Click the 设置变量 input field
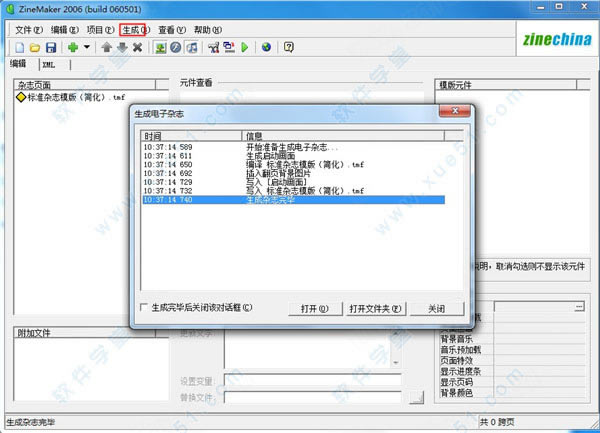Screen dimensions: 600x433 [313, 380]
